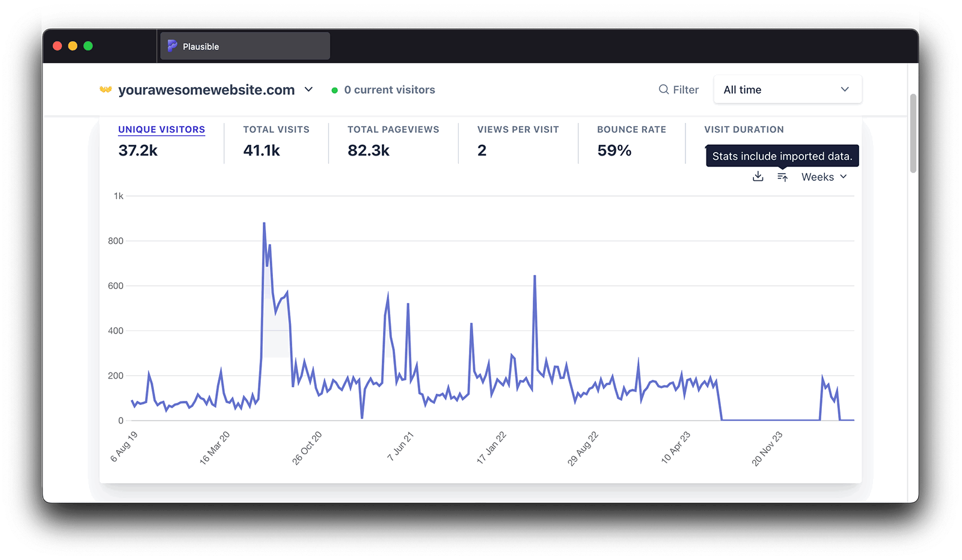962x560 pixels.
Task: Open the 0 current visitors link
Action: 389,90
